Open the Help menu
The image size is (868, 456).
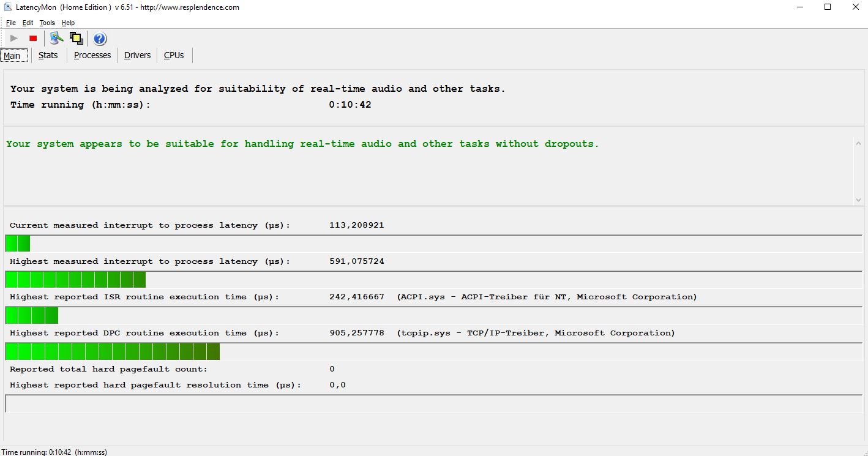click(x=68, y=23)
